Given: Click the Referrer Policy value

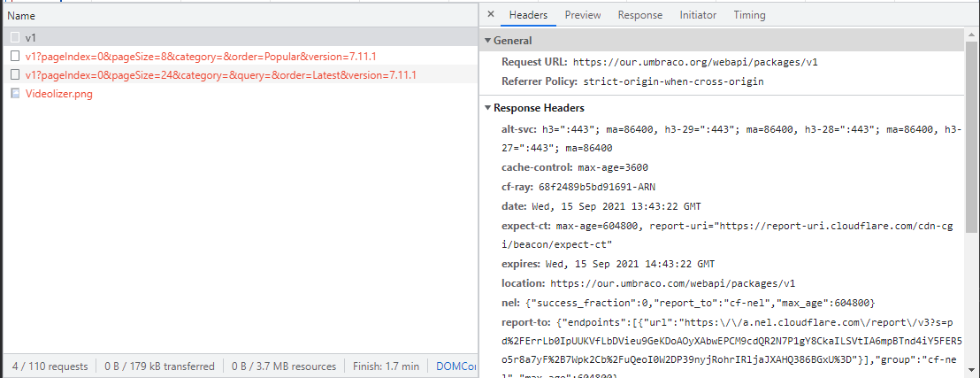Looking at the screenshot, I should (x=673, y=81).
